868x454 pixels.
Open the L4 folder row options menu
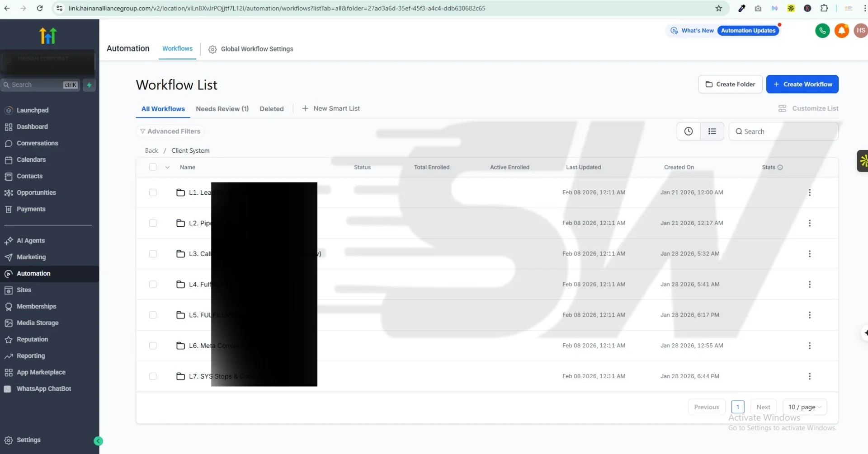809,285
